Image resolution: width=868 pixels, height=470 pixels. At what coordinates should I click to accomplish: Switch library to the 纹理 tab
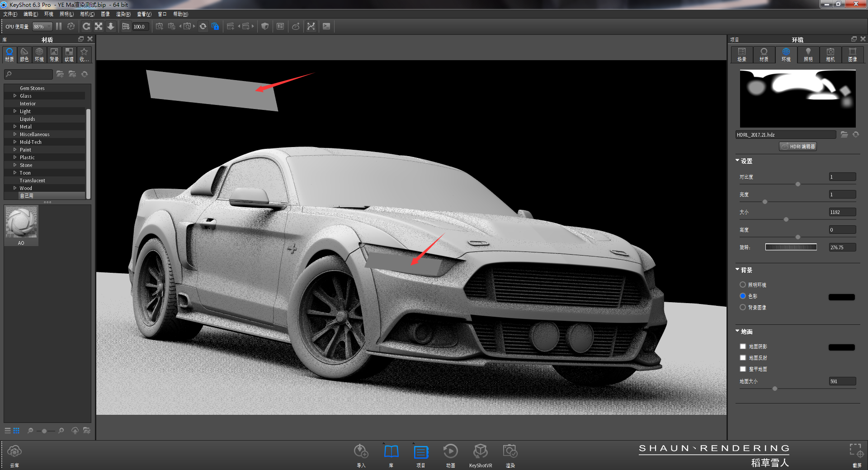click(69, 54)
